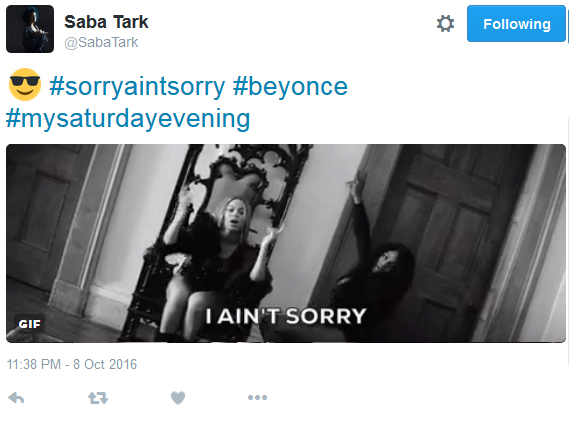Open the 11:38 PM - 8 Oct 2016 timestamp
Viewport: 574px width, 426px height.
click(x=72, y=365)
